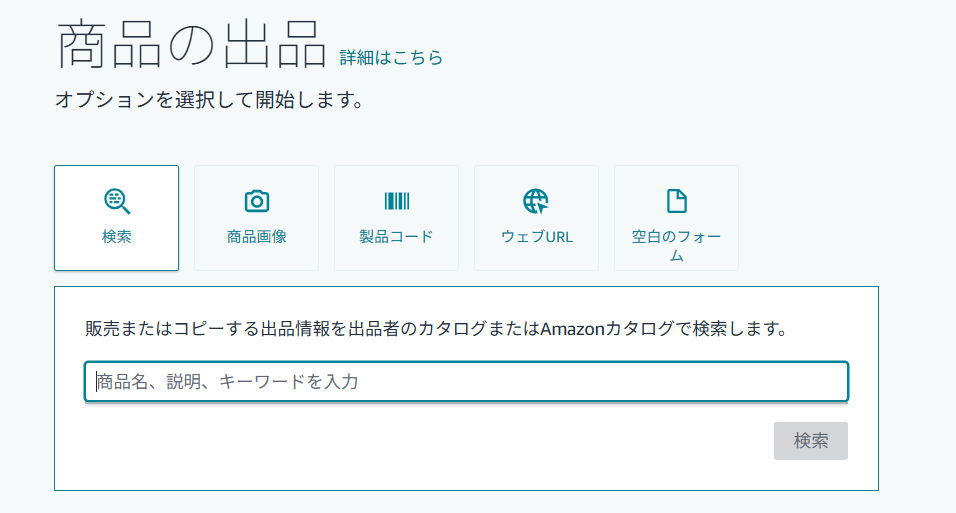
Task: Select the 空白のフォーム tab label
Action: click(x=676, y=246)
